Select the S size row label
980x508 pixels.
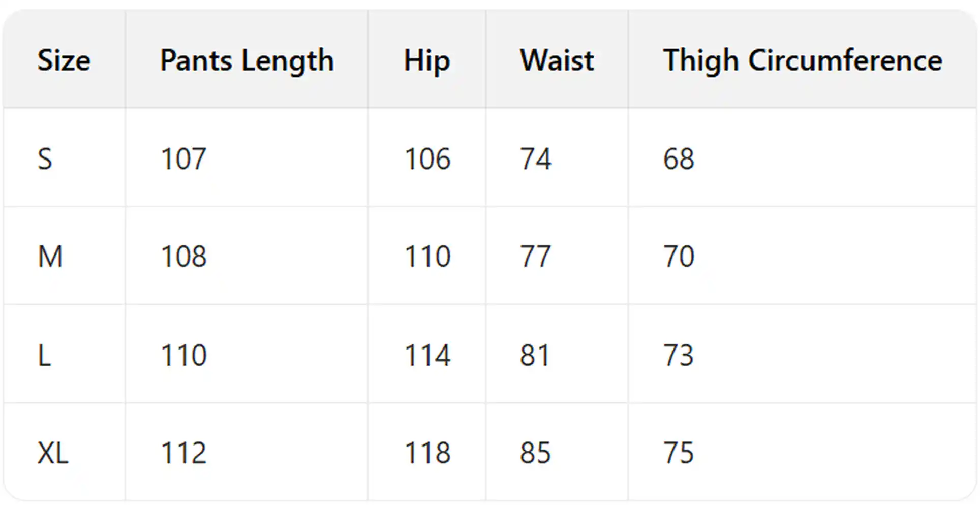coord(45,158)
